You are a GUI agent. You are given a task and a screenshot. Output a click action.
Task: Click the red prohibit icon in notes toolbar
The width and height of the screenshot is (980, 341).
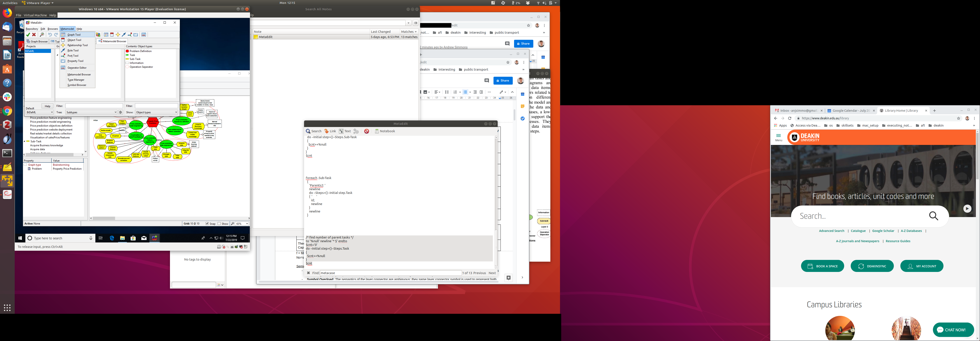click(366, 131)
